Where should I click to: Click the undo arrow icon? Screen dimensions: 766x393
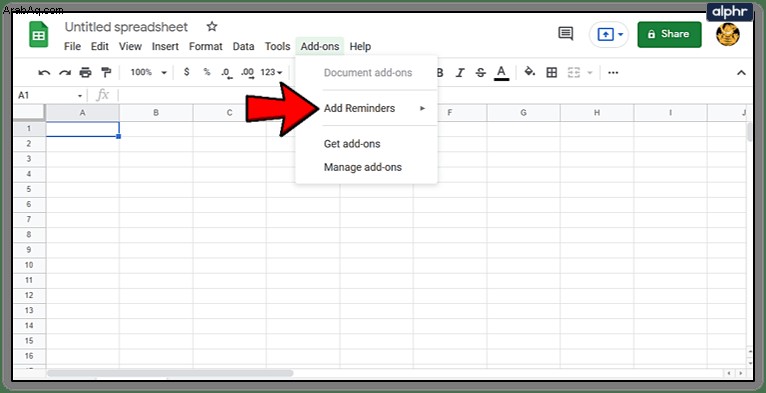click(x=44, y=73)
